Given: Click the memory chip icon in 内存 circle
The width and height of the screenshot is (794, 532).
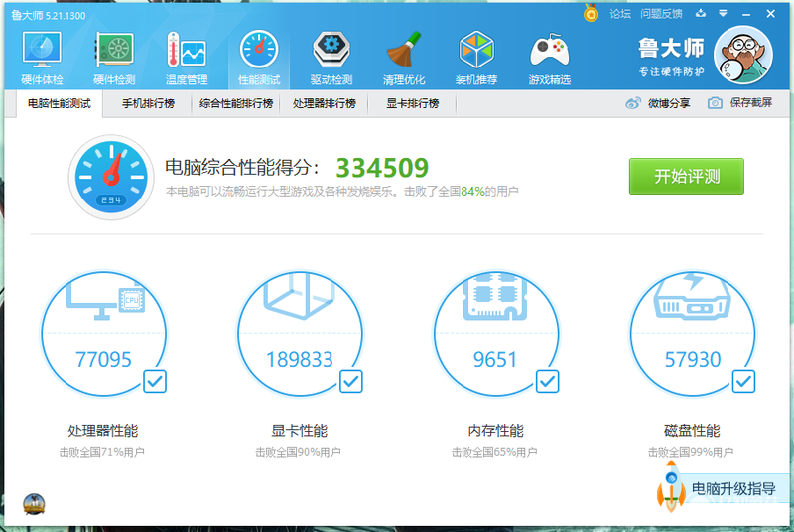Looking at the screenshot, I should pos(494,296).
